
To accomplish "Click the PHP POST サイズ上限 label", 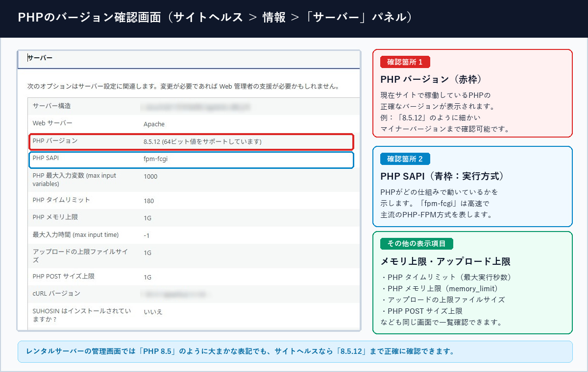I will click(x=64, y=276).
